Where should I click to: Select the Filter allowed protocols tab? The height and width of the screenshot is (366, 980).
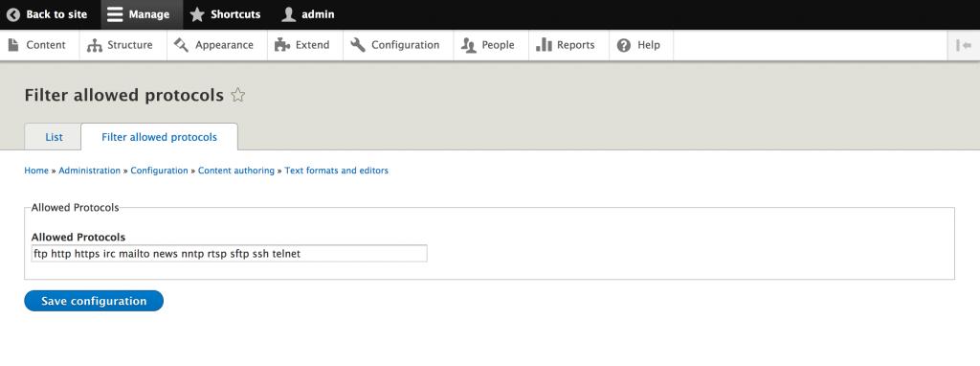point(160,137)
